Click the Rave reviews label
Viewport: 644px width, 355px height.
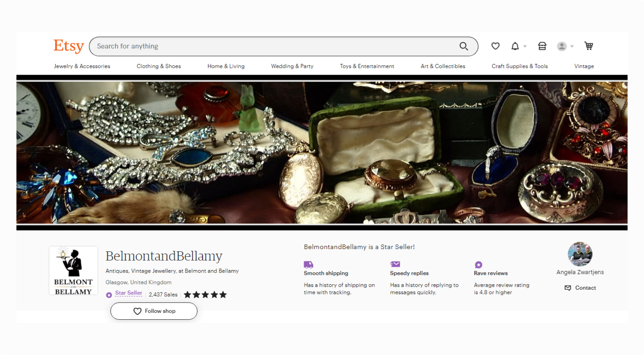(x=491, y=273)
